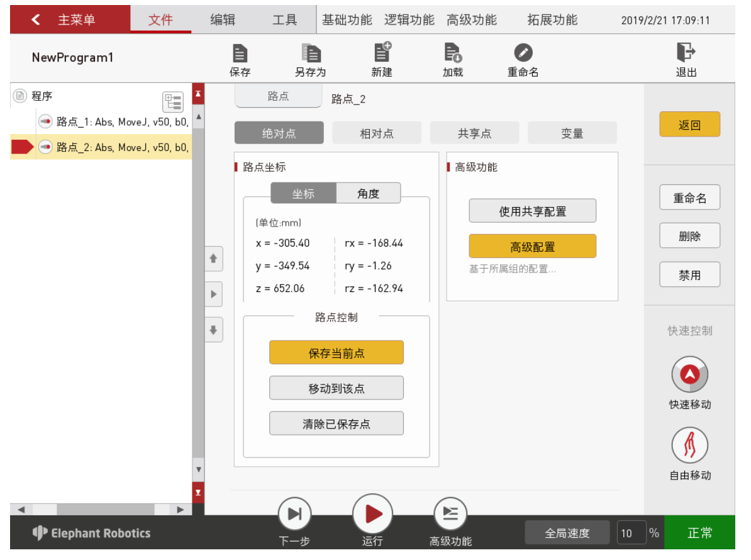The image size is (751, 560).
Task: Click the rz = -162.94 value
Action: [x=374, y=288]
